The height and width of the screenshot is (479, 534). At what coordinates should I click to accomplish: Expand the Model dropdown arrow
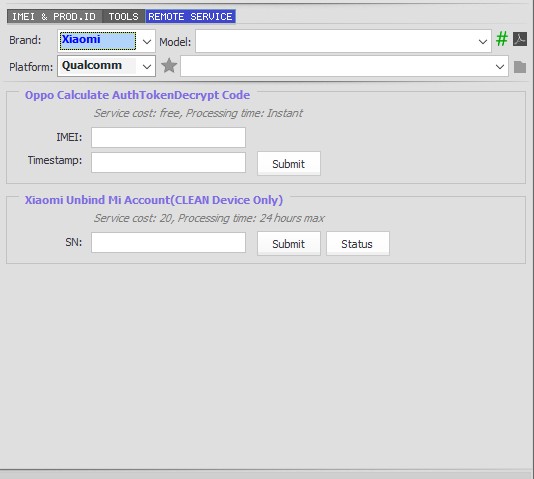point(483,42)
